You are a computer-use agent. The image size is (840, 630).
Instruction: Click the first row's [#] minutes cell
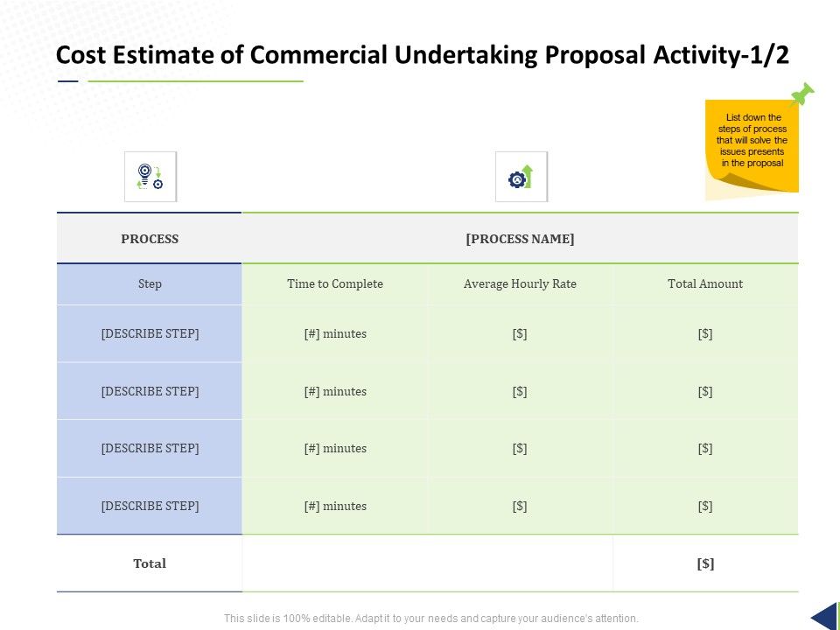[335, 334]
